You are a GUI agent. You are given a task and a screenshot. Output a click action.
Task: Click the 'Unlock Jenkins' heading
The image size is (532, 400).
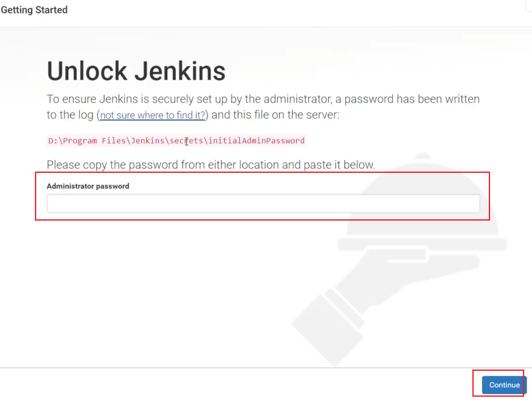[x=136, y=71]
